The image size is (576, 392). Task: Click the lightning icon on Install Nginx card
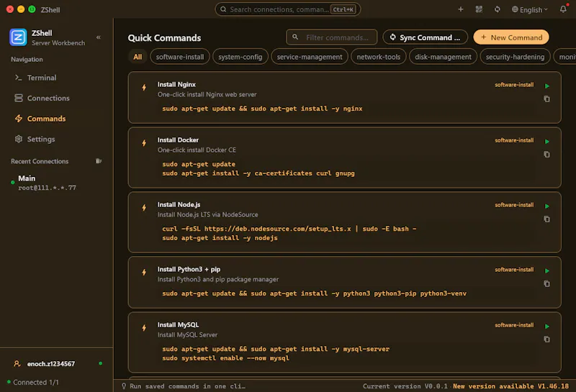tap(144, 87)
